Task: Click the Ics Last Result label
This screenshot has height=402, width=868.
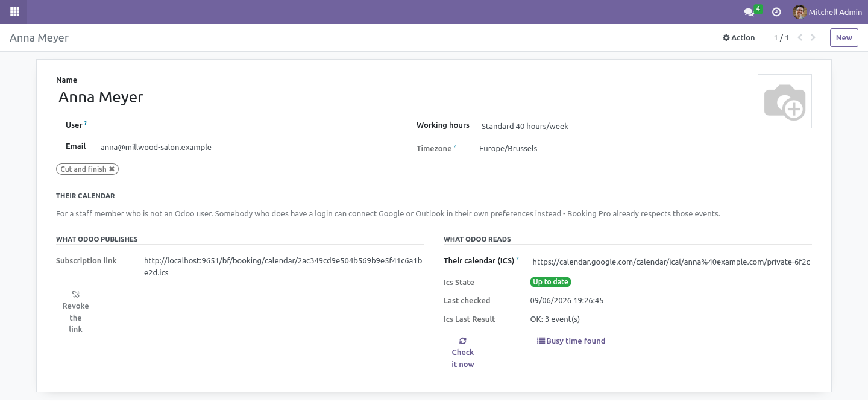Action: (470, 319)
